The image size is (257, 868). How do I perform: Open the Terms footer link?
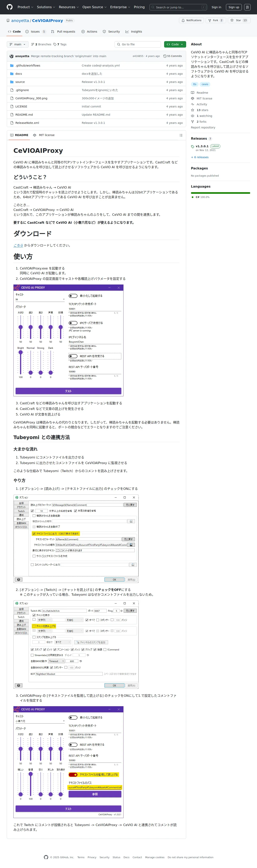[x=81, y=857]
